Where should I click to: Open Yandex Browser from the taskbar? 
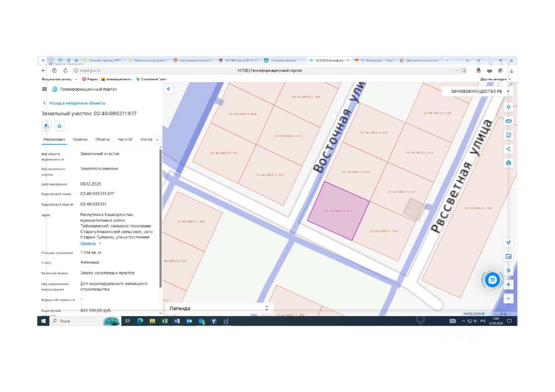pos(214,321)
